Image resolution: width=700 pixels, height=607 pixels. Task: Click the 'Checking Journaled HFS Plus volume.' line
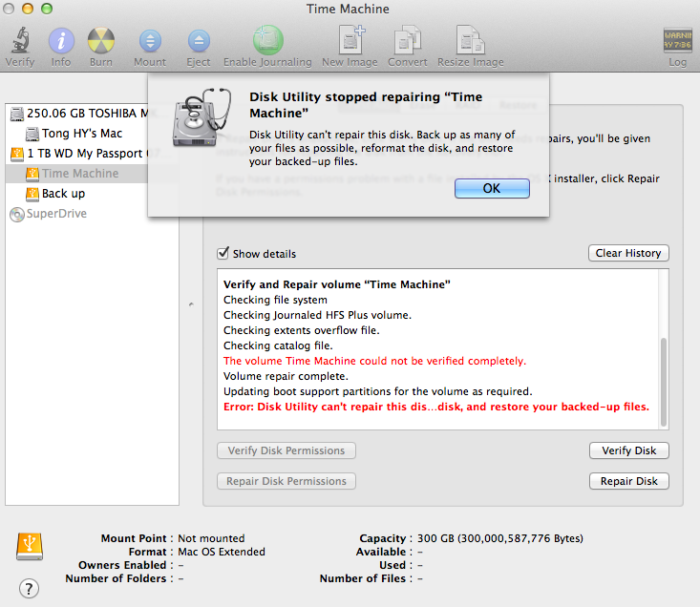point(317,315)
